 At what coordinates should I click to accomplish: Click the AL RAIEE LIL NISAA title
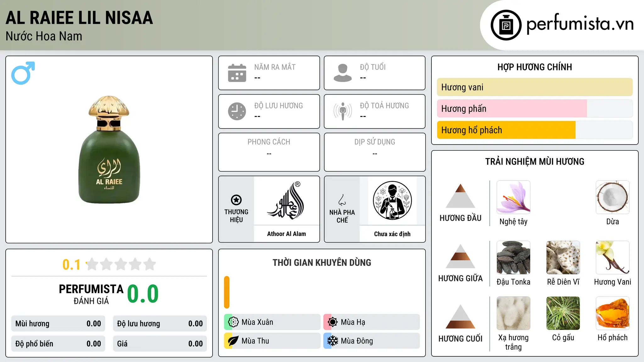[79, 18]
